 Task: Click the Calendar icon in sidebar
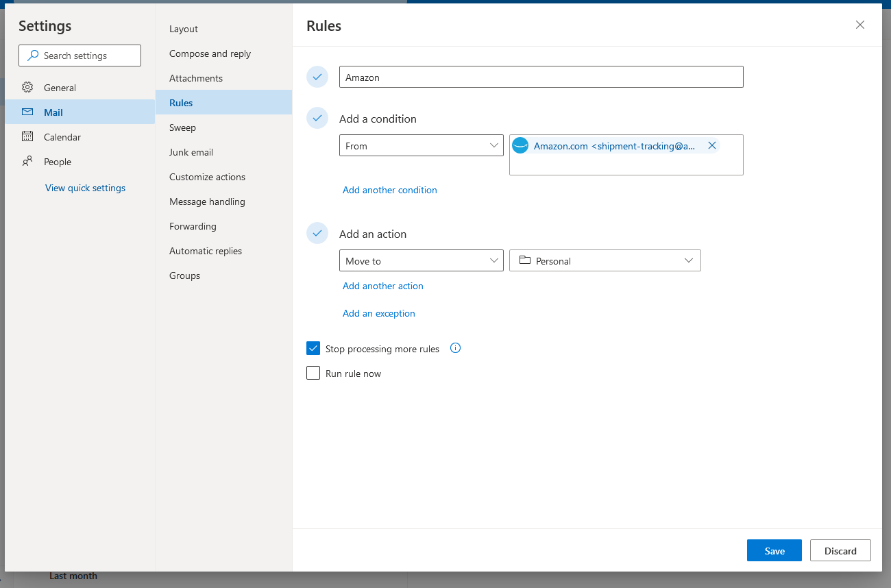click(x=27, y=137)
